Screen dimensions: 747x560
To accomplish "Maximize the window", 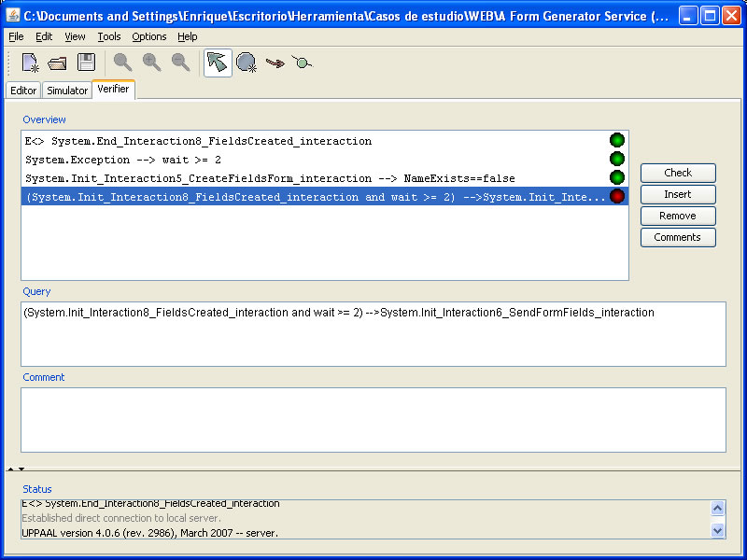I will (x=710, y=16).
